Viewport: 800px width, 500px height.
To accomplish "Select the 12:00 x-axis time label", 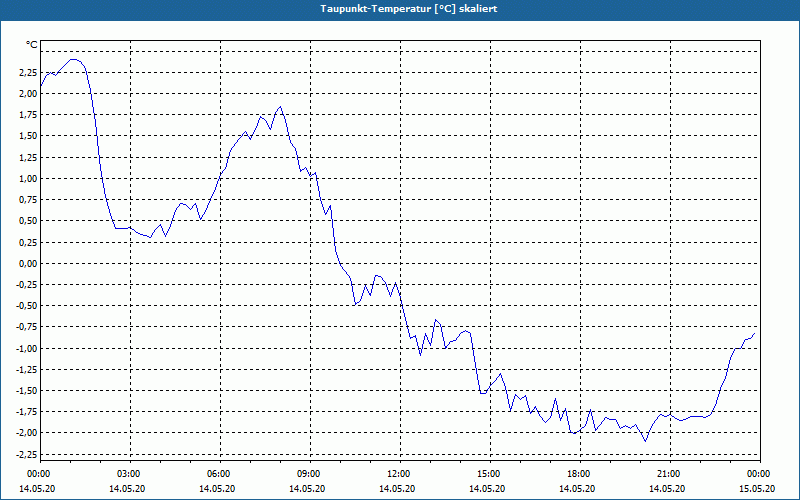I will tap(400, 474).
